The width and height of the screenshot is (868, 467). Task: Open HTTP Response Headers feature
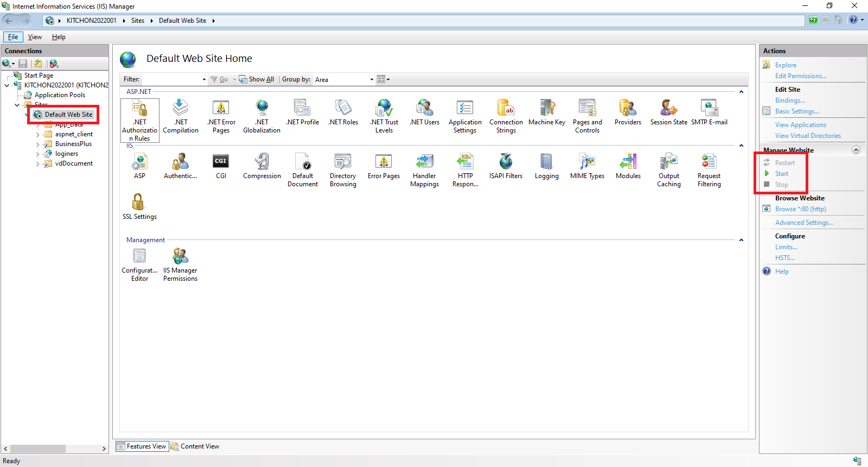tap(465, 170)
